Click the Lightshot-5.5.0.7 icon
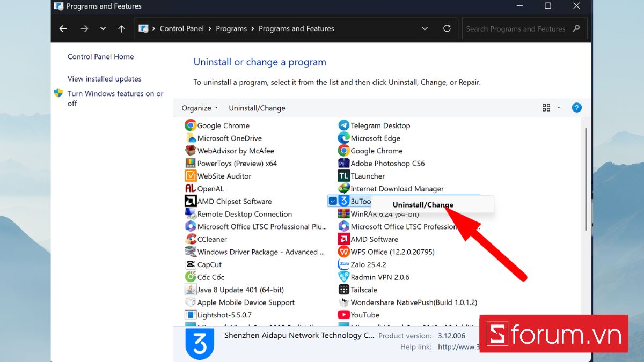 [190, 315]
